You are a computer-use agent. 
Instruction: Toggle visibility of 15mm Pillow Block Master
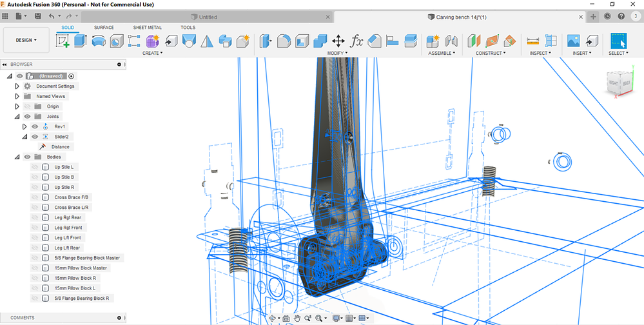coord(35,268)
